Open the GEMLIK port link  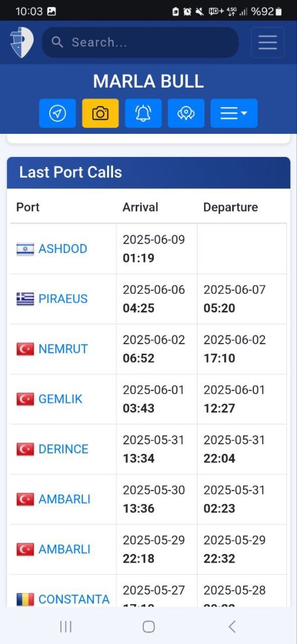[60, 399]
